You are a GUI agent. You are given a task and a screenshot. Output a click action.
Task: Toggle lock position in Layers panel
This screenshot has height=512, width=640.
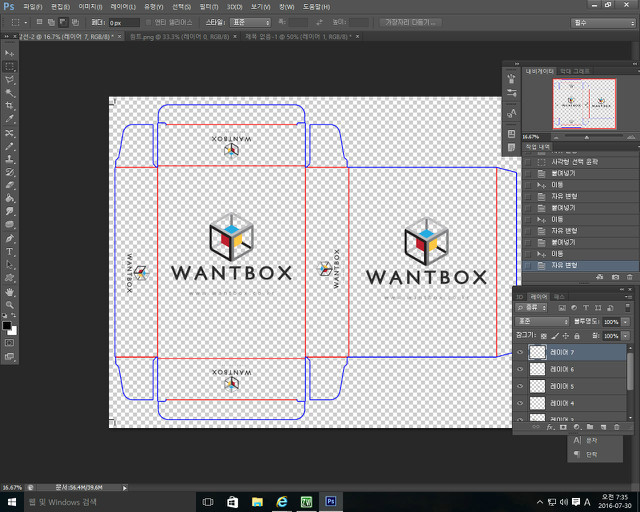tap(566, 336)
